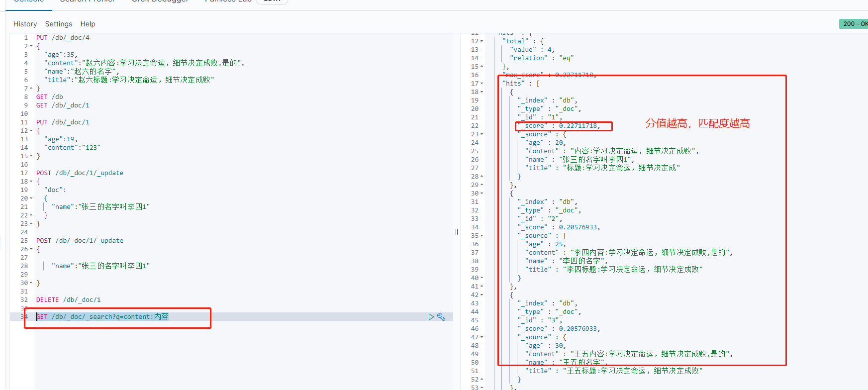The width and height of the screenshot is (868, 390).
Task: Click the "title" : "王五标题" response line
Action: [x=614, y=371]
